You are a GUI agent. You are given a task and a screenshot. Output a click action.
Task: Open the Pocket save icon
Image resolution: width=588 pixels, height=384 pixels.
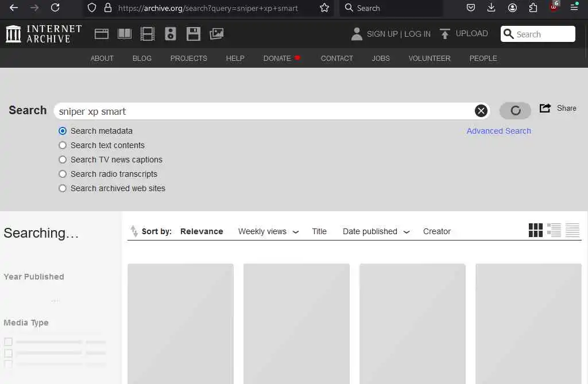click(471, 7)
